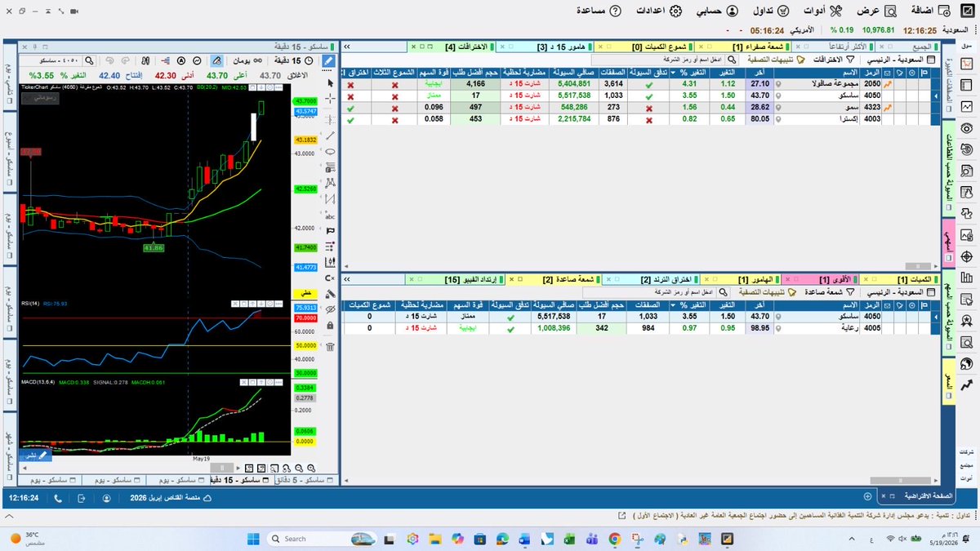Switch to the إرتداد الفيبو [15] tab
Screen dimensions: 980x551
[457, 280]
